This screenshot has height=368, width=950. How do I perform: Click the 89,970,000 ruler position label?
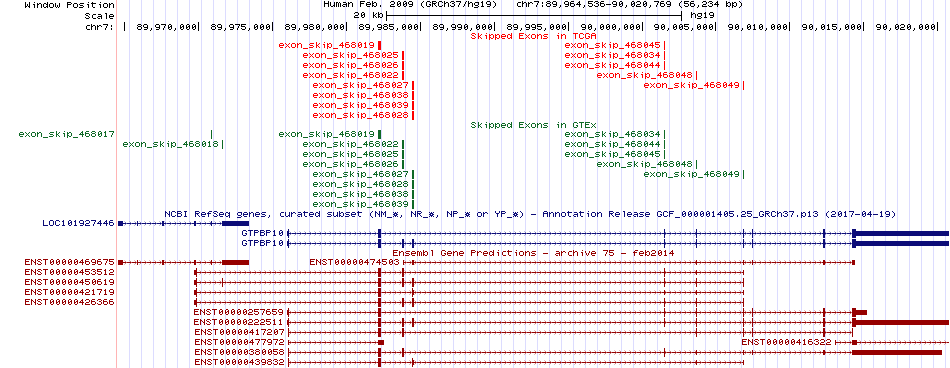click(167, 27)
